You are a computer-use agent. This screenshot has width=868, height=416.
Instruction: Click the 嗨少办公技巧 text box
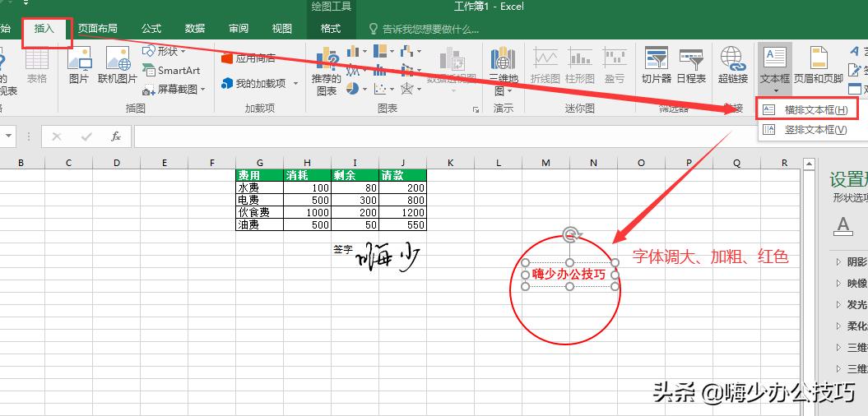point(569,275)
